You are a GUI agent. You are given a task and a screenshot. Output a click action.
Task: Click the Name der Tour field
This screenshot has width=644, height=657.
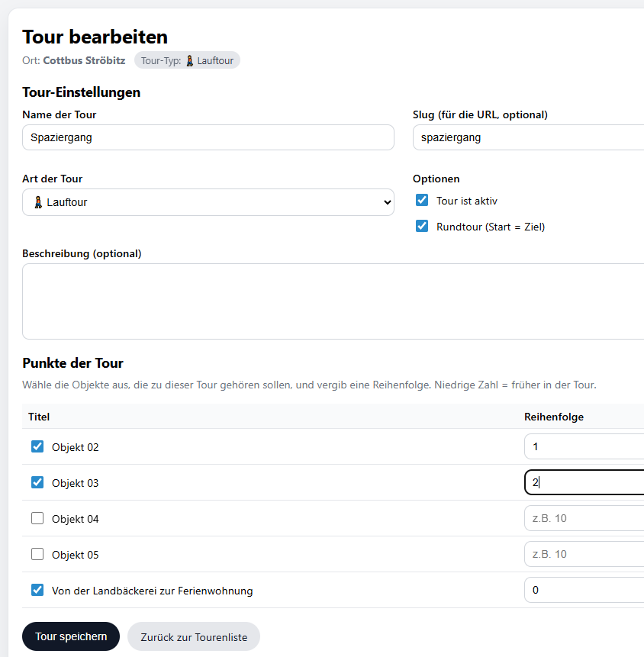pyautogui.click(x=208, y=138)
